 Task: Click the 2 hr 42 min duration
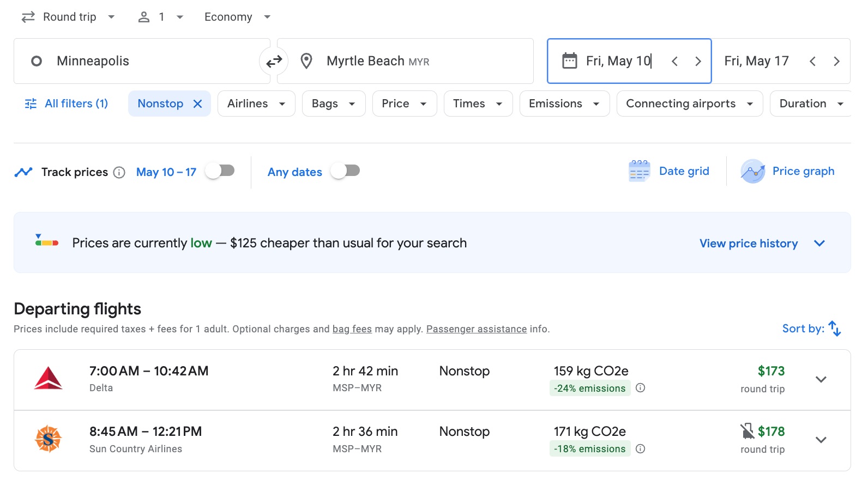[365, 371]
